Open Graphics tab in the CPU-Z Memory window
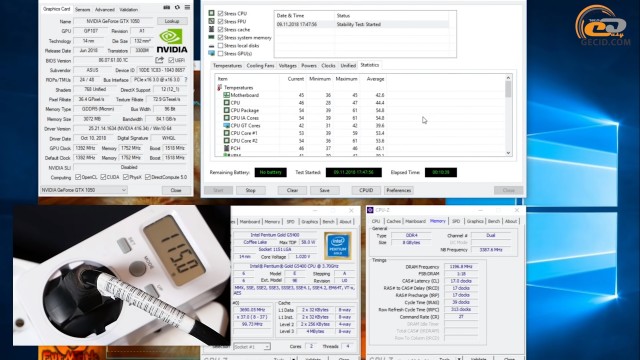This screenshot has height=360, width=640. pos(475,221)
